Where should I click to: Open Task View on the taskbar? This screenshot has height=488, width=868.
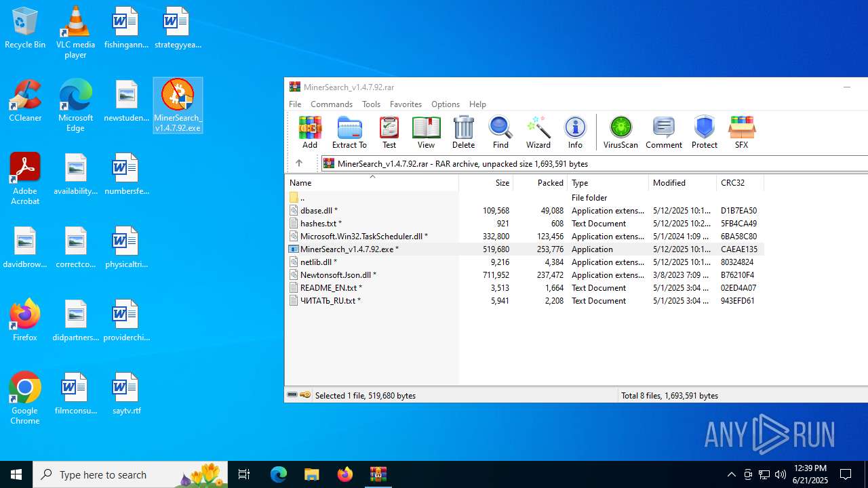tap(244, 474)
